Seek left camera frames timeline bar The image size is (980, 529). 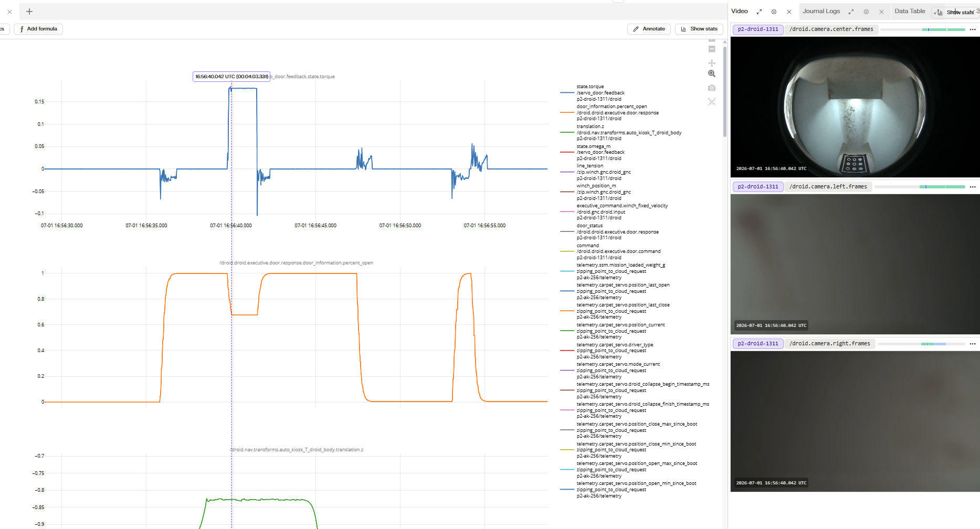tap(920, 187)
